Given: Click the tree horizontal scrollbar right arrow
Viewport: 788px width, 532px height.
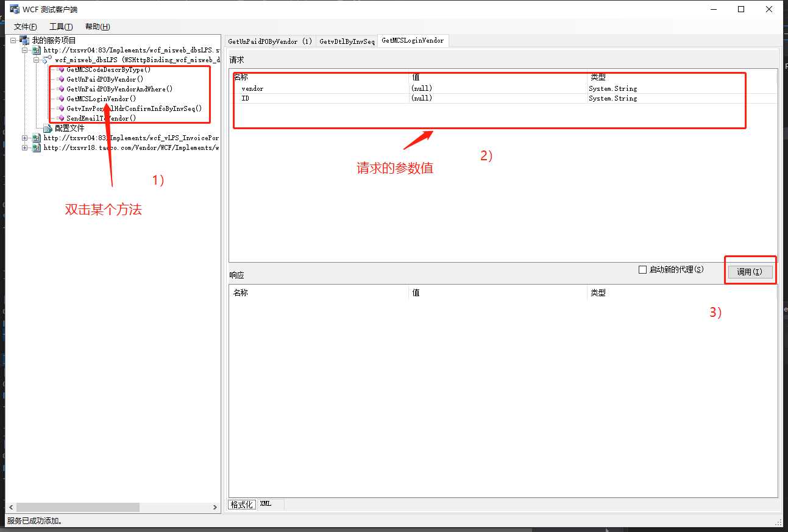Looking at the screenshot, I should pos(215,507).
